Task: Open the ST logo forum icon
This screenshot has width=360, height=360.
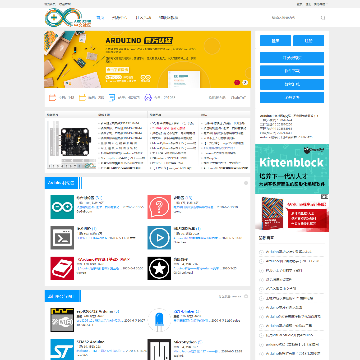Action: pos(62,350)
